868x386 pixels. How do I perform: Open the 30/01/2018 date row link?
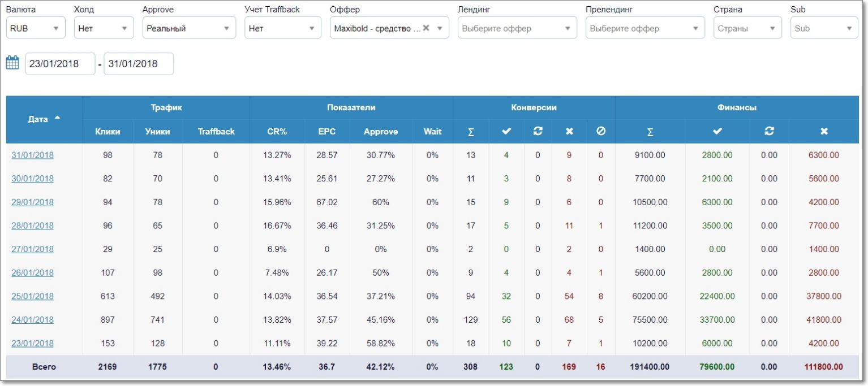pos(32,179)
